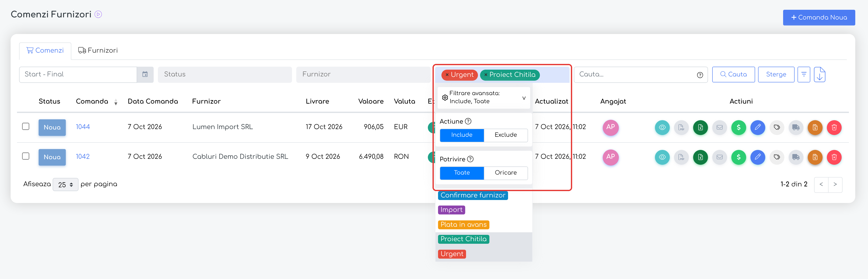The height and width of the screenshot is (279, 868).
Task: Remove the Proiect Chitila tag chip
Action: pyautogui.click(x=486, y=75)
